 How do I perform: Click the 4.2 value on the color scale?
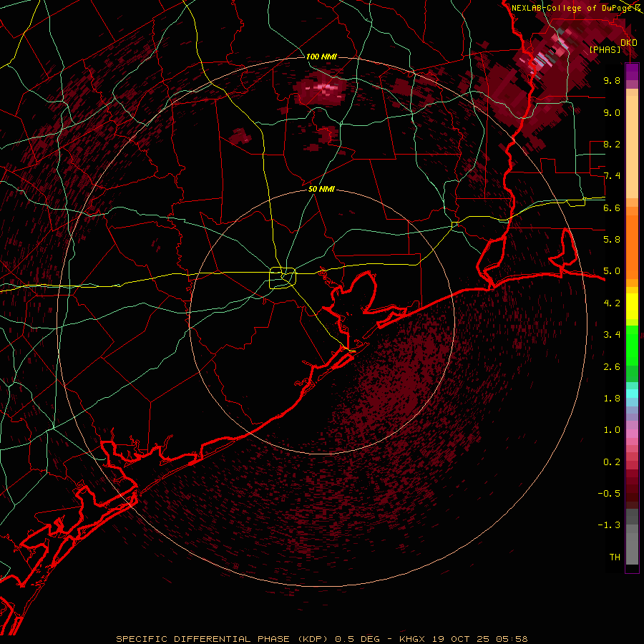612,303
